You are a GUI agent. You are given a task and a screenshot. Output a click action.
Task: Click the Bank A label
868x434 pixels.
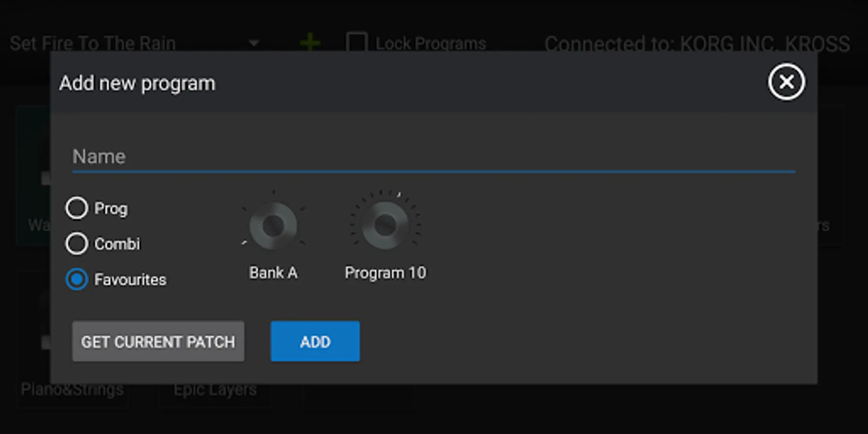(x=273, y=273)
